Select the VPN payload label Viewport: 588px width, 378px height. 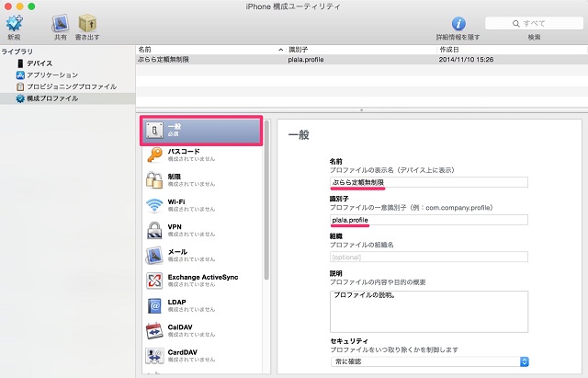[x=175, y=227]
